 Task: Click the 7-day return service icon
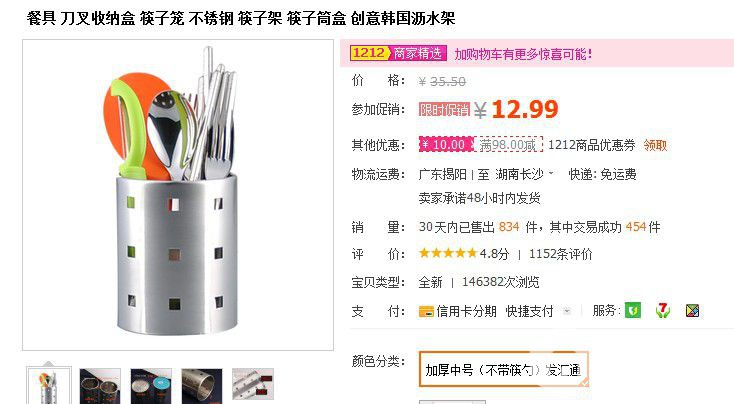point(663,310)
